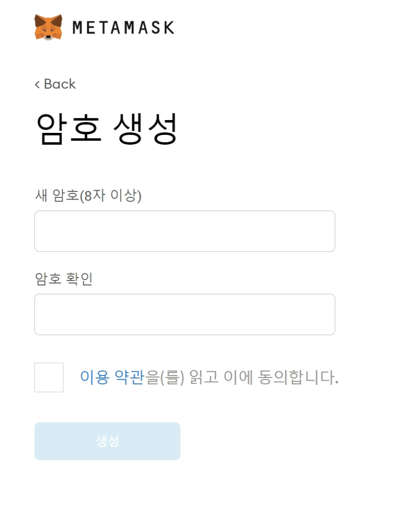Click the Back navigation link
Screen dimensions: 410x532
click(x=55, y=84)
